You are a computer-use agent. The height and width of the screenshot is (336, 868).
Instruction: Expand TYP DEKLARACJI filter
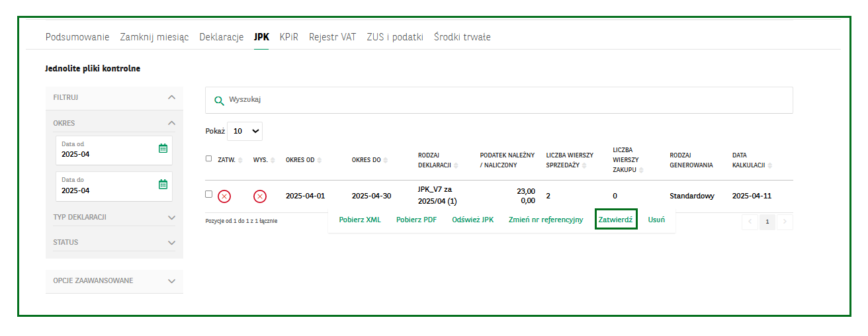(172, 218)
